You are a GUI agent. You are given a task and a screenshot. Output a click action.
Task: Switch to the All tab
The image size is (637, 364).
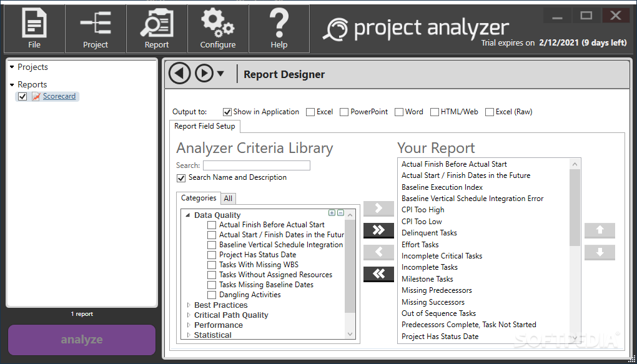click(x=229, y=199)
